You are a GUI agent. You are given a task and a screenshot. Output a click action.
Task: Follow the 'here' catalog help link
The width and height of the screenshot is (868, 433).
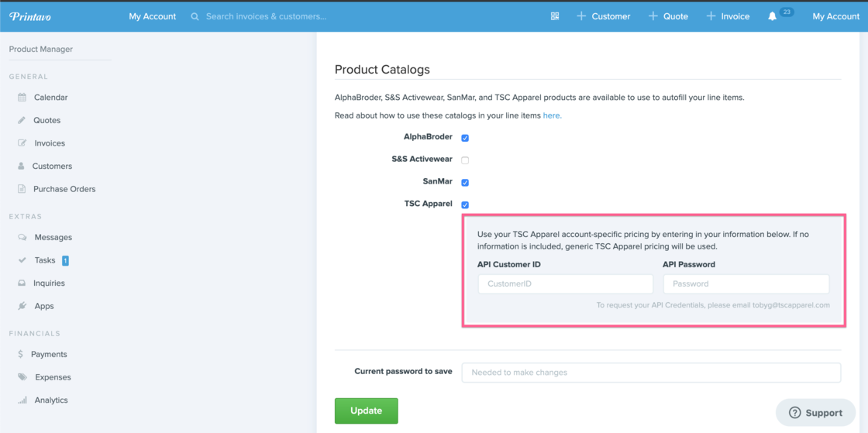(x=552, y=115)
